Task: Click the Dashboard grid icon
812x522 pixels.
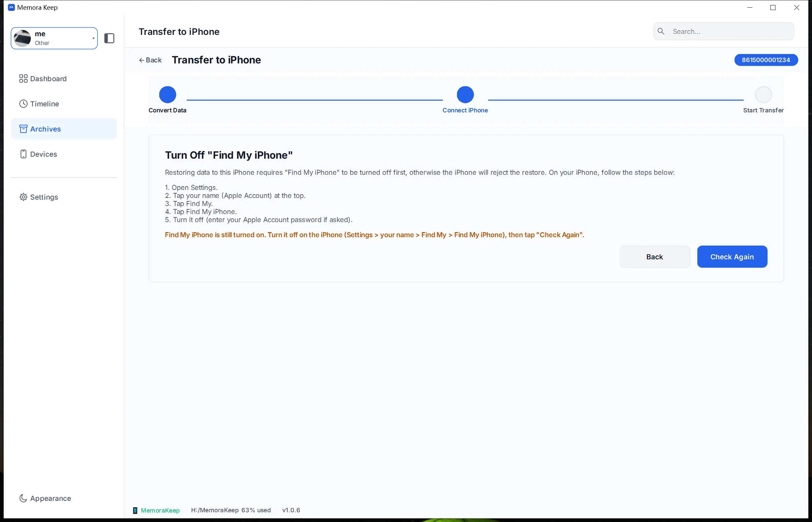Action: [23, 79]
